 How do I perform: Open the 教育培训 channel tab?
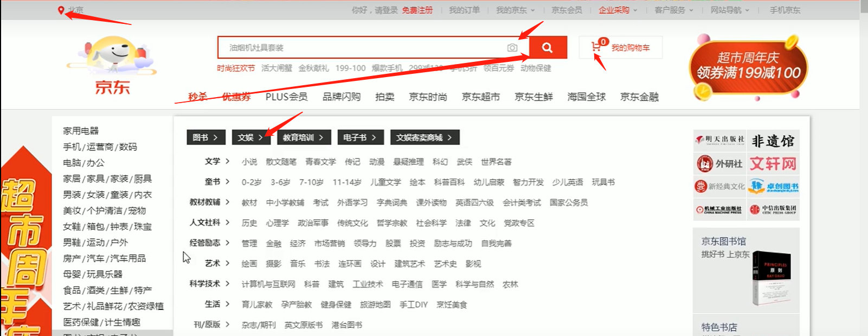(x=303, y=137)
